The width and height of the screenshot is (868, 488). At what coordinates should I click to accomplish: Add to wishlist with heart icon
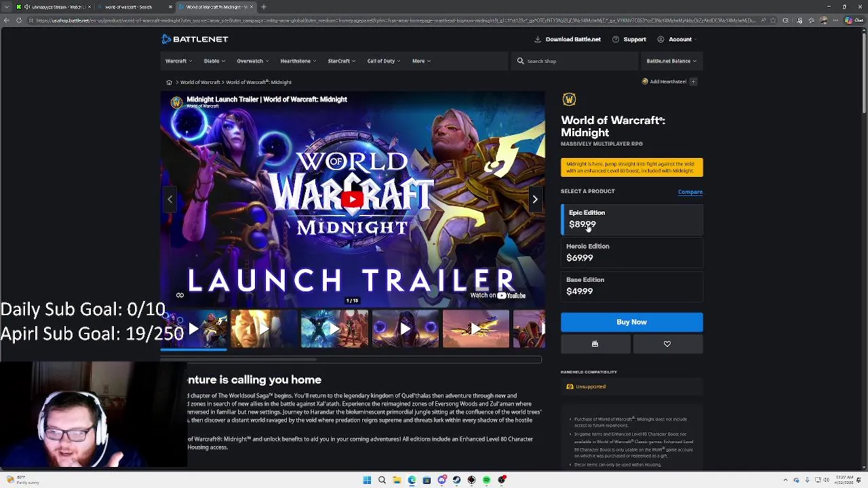(667, 344)
